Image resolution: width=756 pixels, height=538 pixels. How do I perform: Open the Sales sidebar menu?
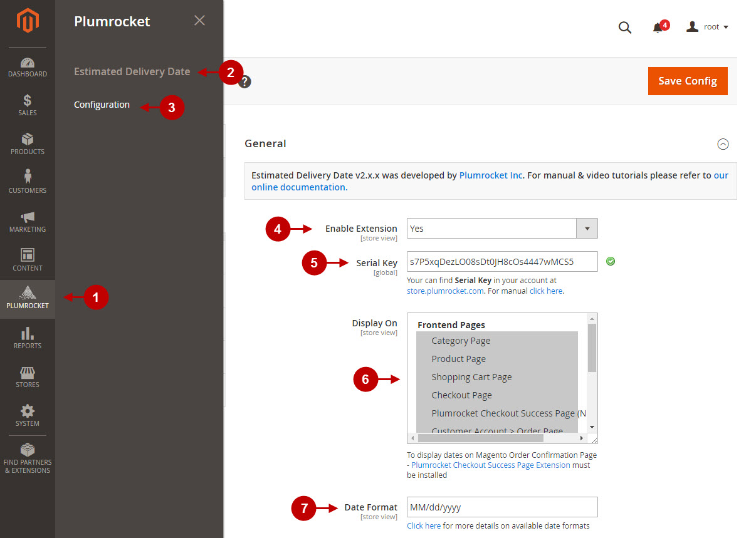28,105
